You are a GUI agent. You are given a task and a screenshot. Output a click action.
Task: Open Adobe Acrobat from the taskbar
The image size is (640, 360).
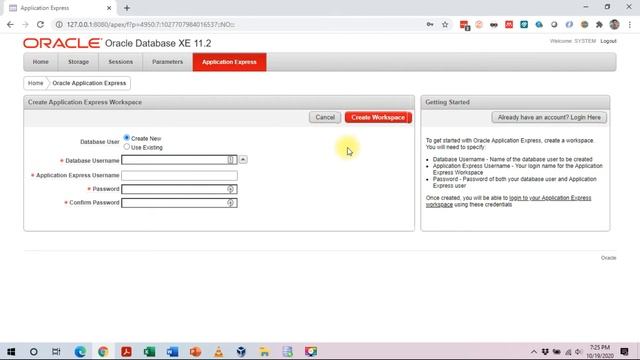[126, 351]
